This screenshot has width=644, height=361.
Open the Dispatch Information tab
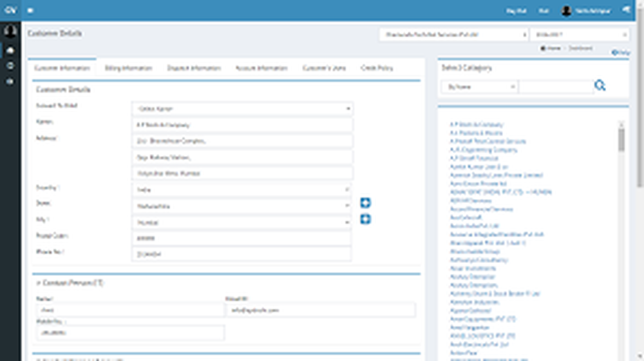click(x=194, y=68)
